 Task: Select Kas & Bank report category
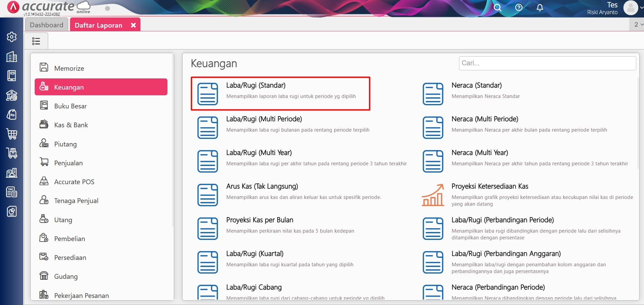pos(71,125)
